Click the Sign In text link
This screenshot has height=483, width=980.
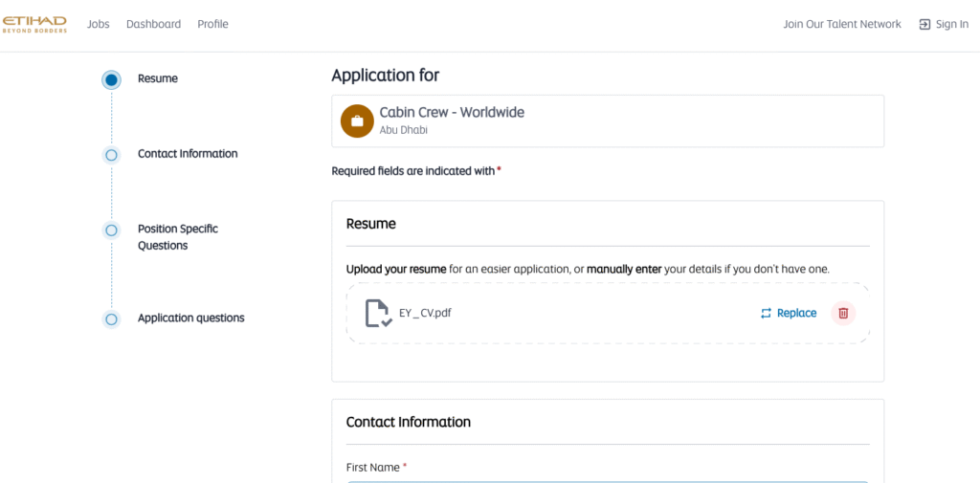pyautogui.click(x=951, y=25)
